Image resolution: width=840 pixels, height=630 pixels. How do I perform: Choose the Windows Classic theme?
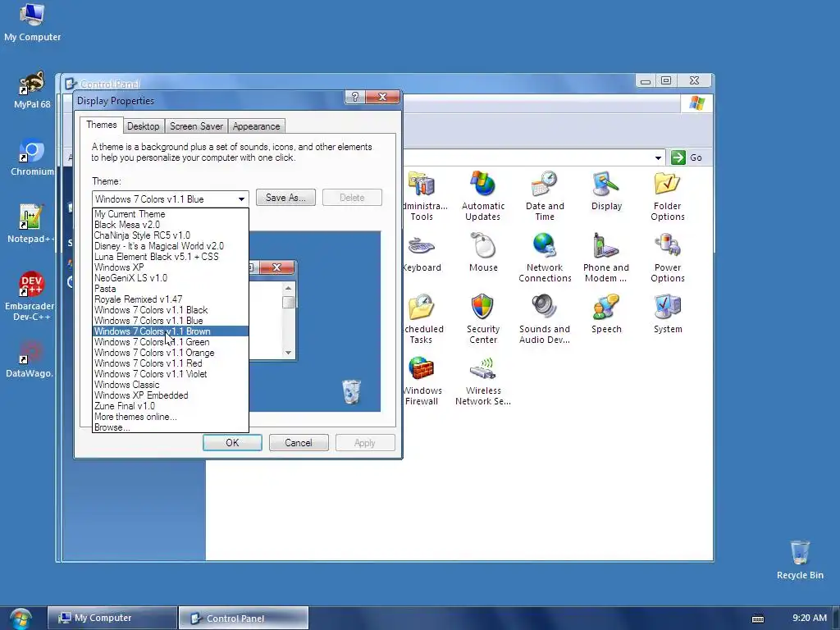171,385
